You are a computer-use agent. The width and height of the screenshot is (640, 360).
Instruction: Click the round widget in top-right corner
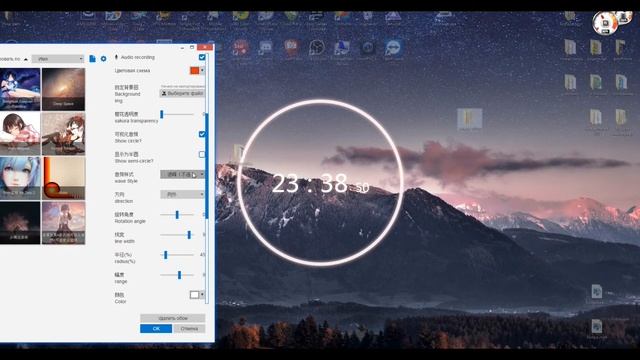(605, 22)
